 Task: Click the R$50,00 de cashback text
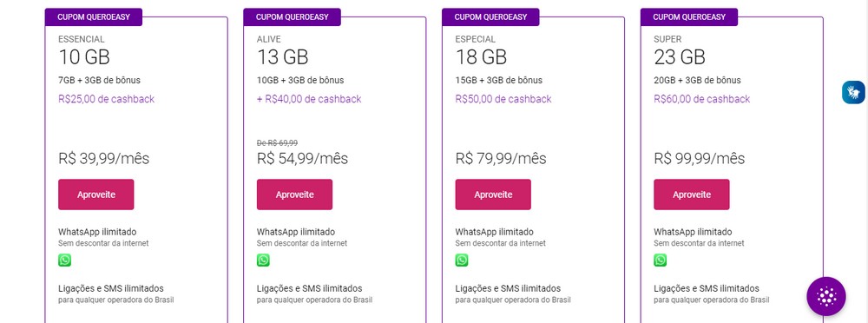503,99
